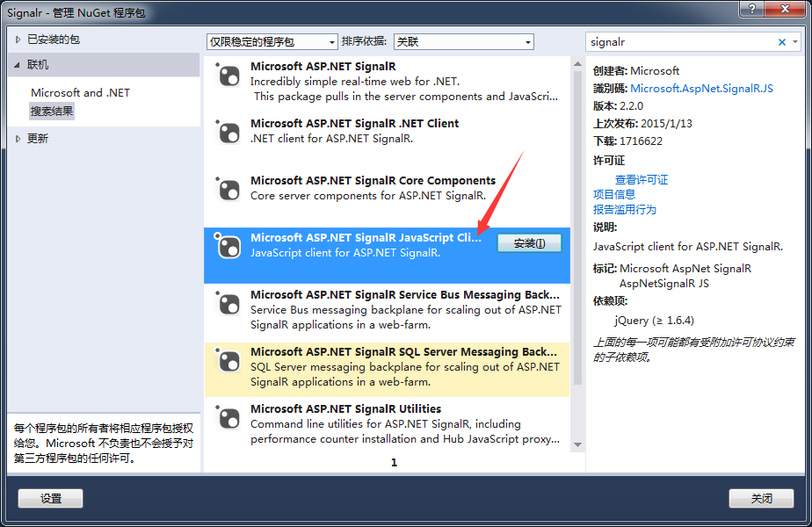Select the Microsoft and .NET source
Viewport: 812px width, 527px height.
click(80, 93)
